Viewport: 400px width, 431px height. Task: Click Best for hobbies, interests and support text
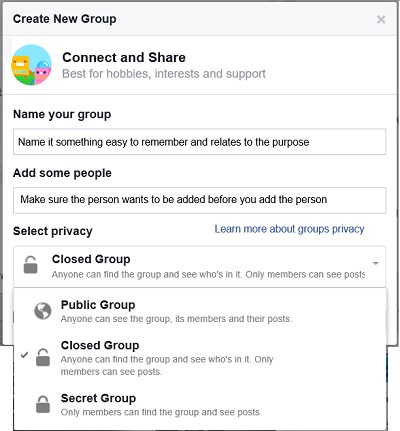pyautogui.click(x=164, y=74)
